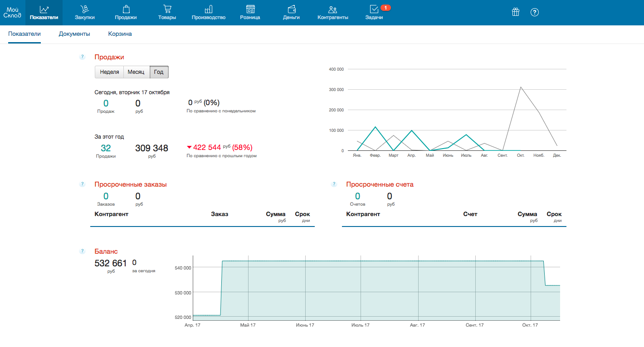The width and height of the screenshot is (644, 347).
Task: Show the help hint beside Просроченные счета
Action: (x=334, y=184)
